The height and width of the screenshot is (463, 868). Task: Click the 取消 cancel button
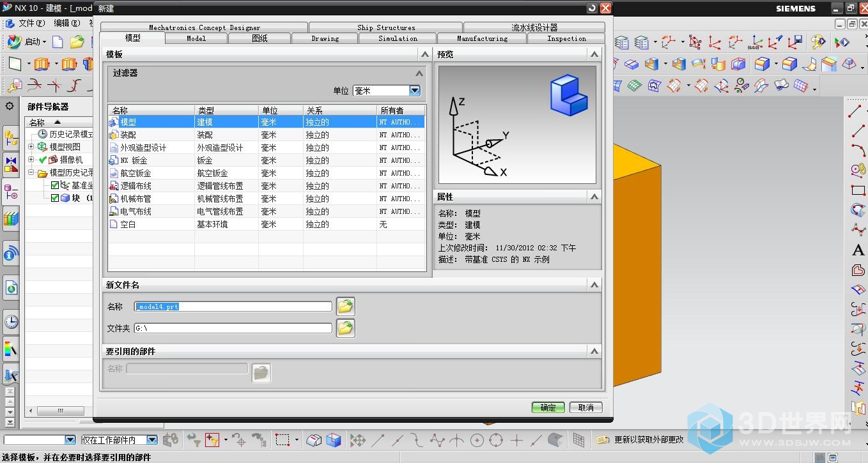(585, 407)
